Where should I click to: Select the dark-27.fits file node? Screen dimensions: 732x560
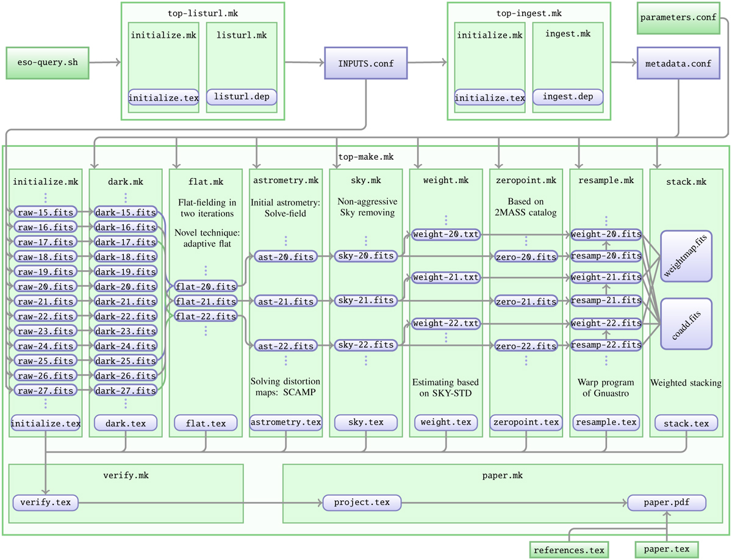coord(124,390)
